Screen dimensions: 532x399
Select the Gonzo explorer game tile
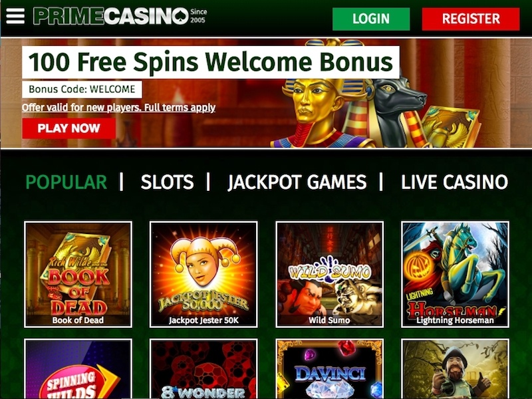(x=455, y=369)
